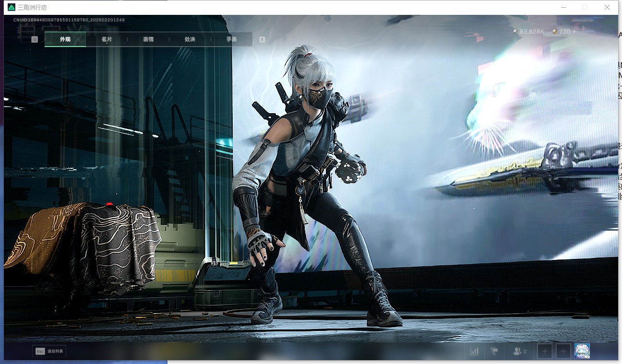622x364 pixels.
Task: Click the flags icon in bottom bar
Action: 494,351
